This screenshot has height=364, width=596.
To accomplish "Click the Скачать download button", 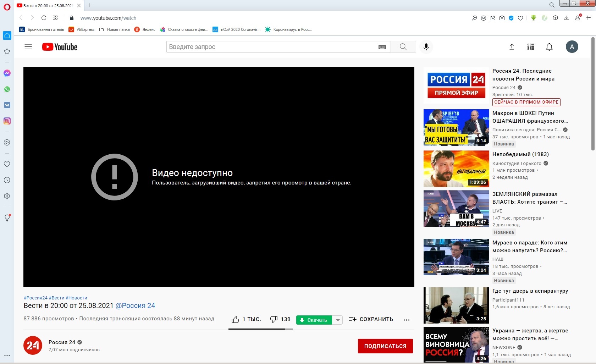I will click(314, 320).
